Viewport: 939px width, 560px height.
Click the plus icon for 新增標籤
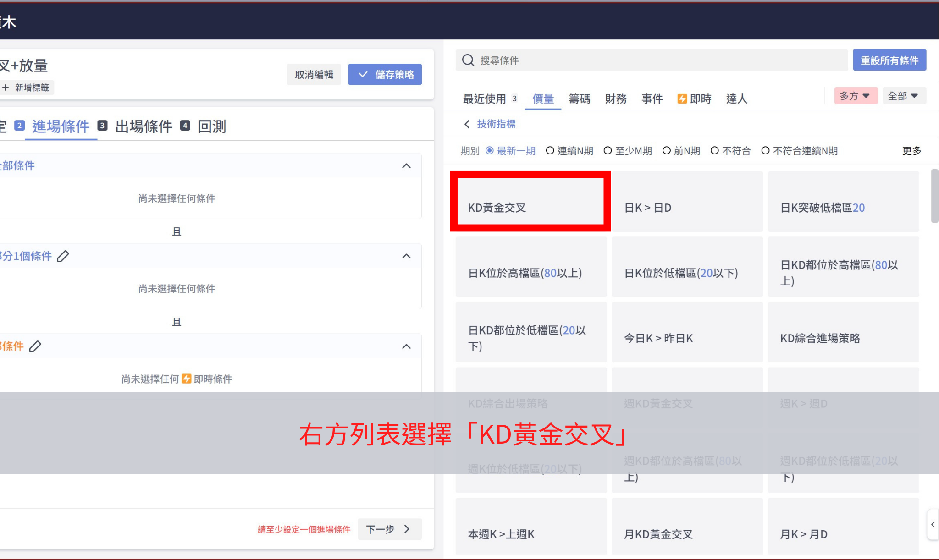(x=6, y=88)
